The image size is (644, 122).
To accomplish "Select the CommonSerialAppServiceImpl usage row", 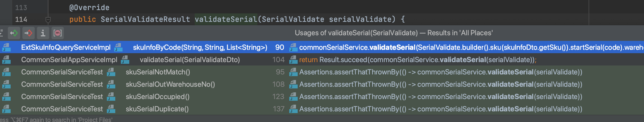I will [x=322, y=60].
